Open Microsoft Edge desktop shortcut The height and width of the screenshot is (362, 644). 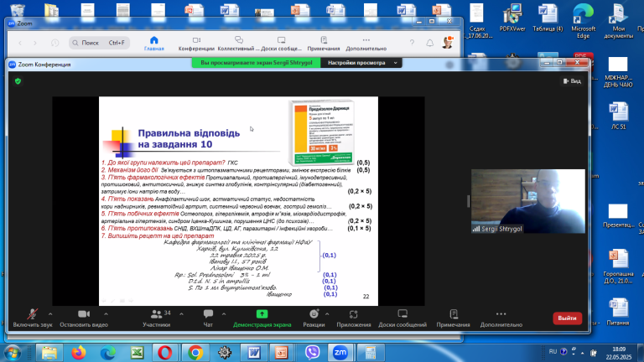click(583, 21)
